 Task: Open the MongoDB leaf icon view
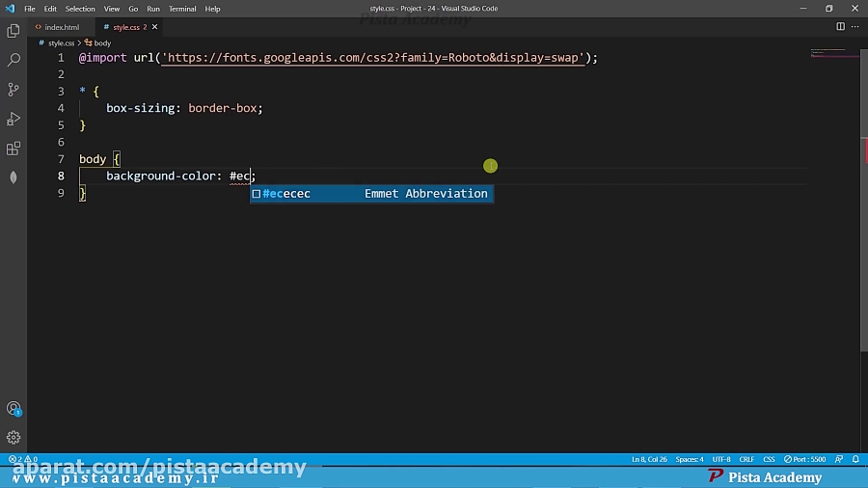point(14,177)
